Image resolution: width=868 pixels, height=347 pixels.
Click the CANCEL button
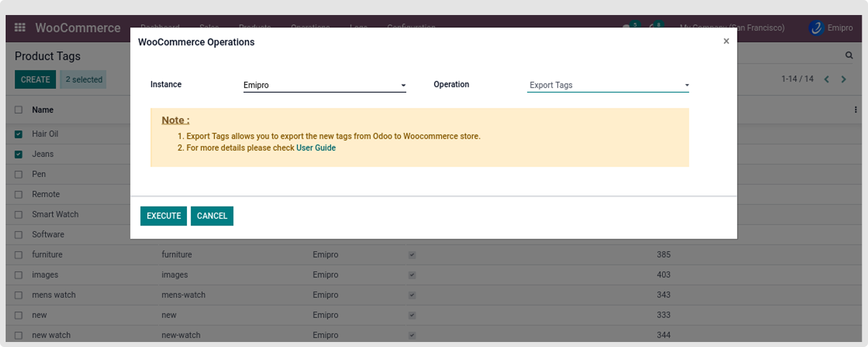click(212, 216)
